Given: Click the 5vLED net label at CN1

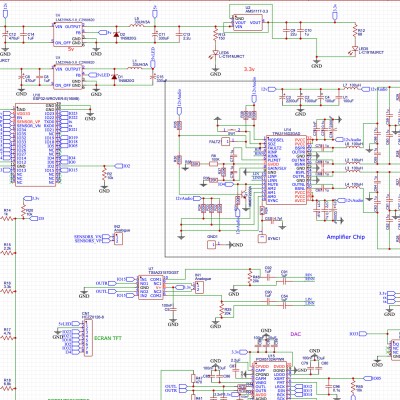Looking at the screenshot, I should (x=70, y=324).
